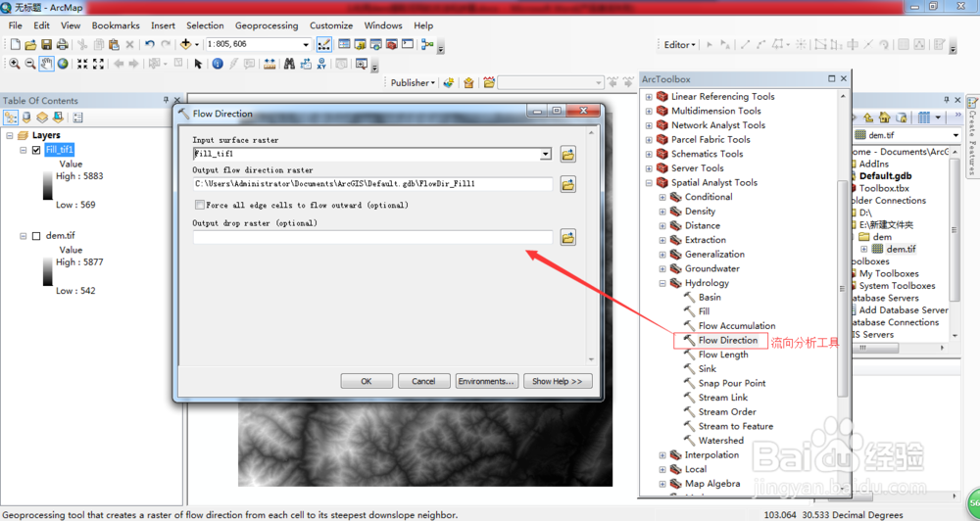The height and width of the screenshot is (521, 980).
Task: Select the Pan hand tool
Action: [46, 64]
